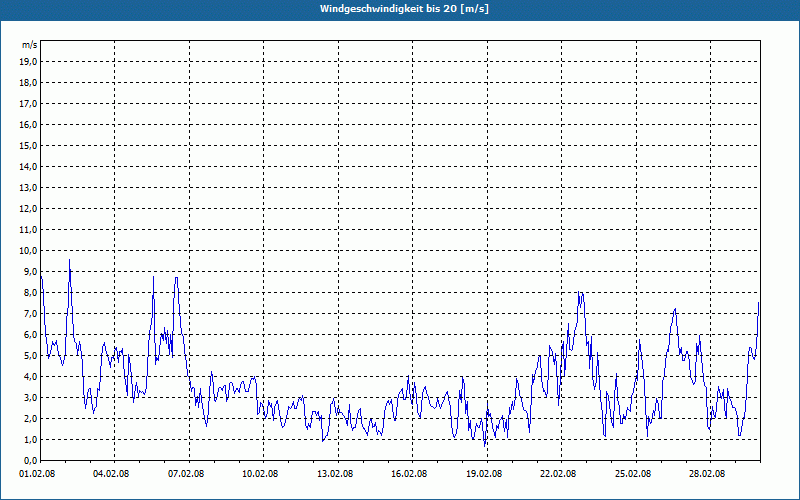Select the 2,0 y-axis label

click(x=31, y=418)
